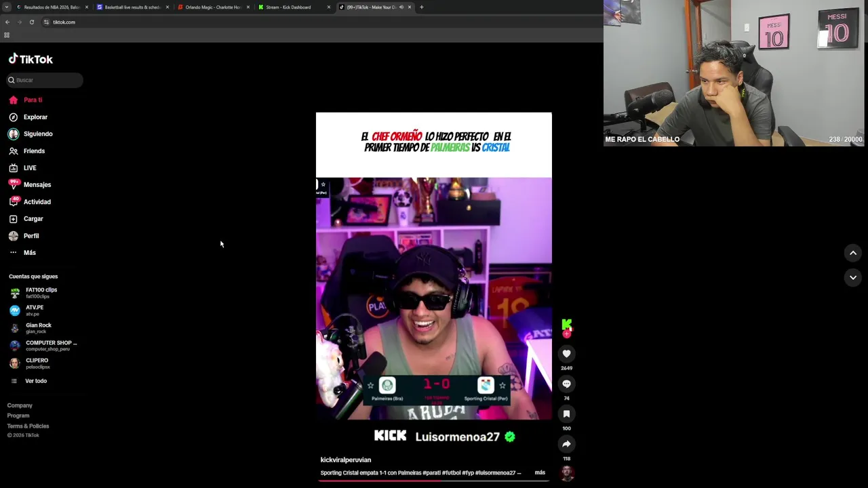
Task: Switch to Resultados de NBA 2026 tab
Action: coord(52,7)
